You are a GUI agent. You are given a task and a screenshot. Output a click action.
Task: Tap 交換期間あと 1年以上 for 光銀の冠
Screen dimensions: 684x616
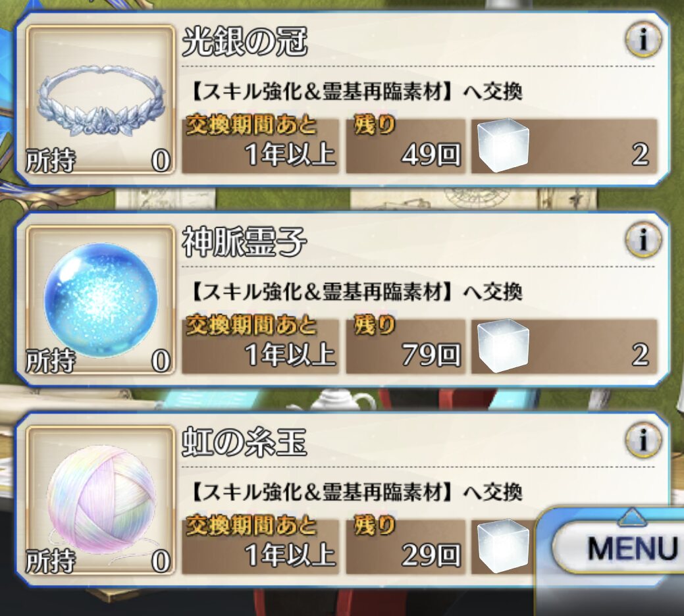coord(261,146)
